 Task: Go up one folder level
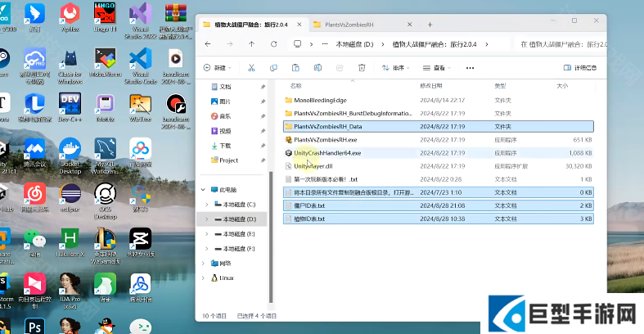coord(251,44)
